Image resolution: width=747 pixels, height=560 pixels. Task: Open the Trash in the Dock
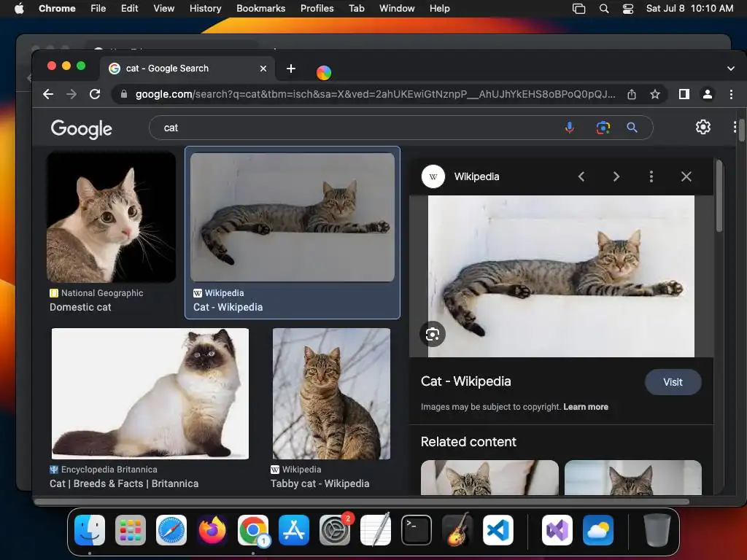tap(657, 530)
